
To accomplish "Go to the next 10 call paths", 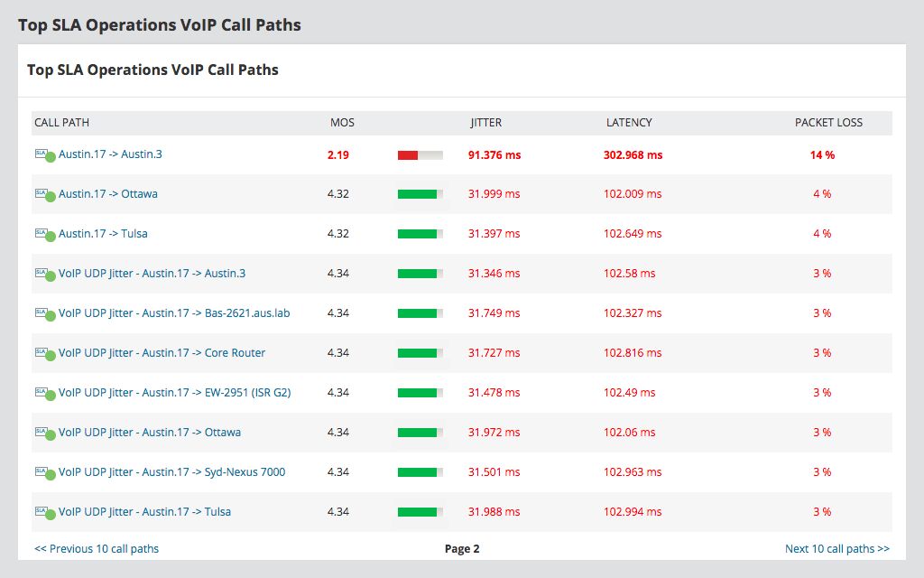I will click(x=837, y=548).
